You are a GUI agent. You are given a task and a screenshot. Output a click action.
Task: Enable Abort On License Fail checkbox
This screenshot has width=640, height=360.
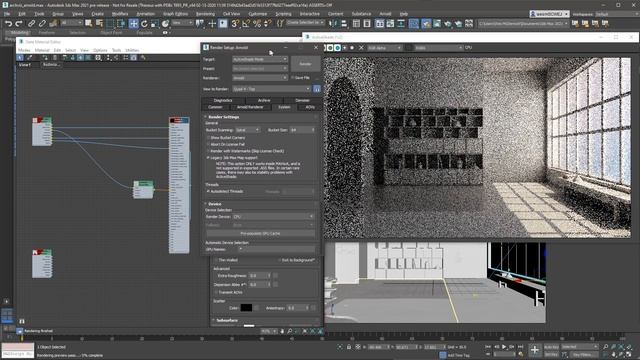pos(208,144)
